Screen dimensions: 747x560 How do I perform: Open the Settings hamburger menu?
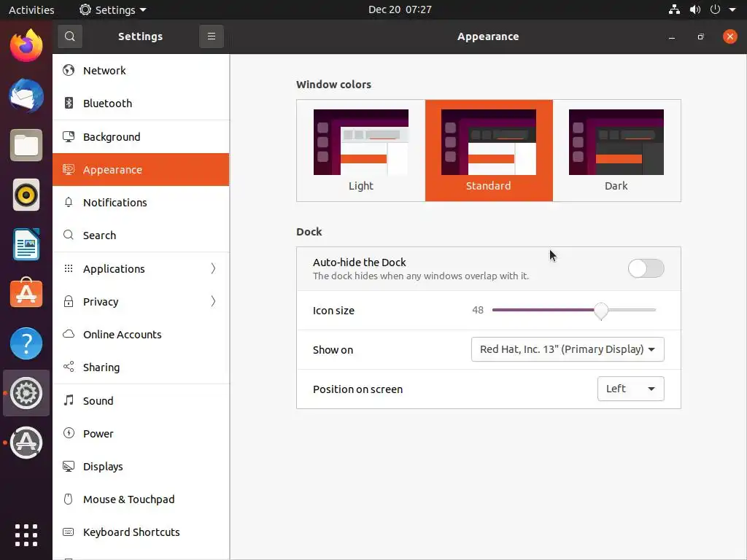pyautogui.click(x=211, y=36)
